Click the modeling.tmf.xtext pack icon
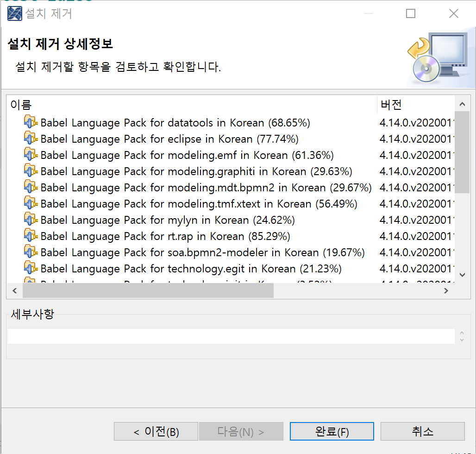This screenshot has height=454, width=476. tap(31, 203)
